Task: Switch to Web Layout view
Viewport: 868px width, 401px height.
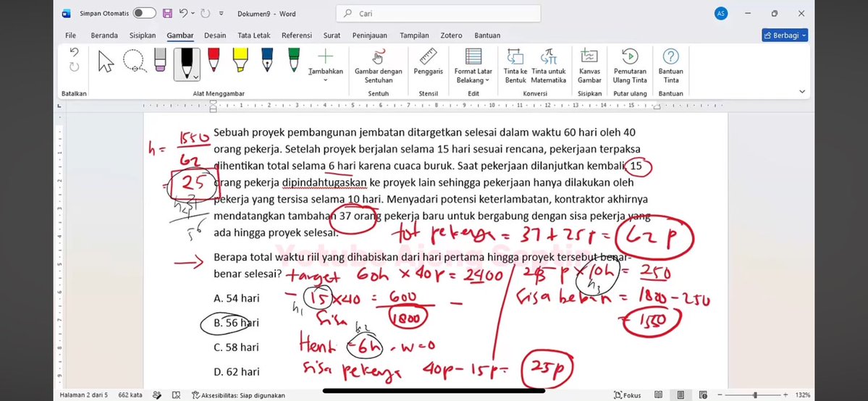Action: coord(703,395)
